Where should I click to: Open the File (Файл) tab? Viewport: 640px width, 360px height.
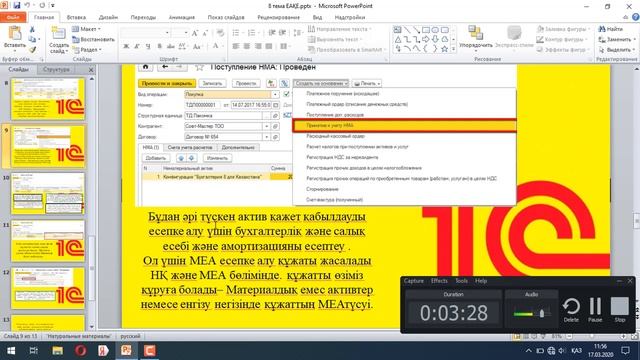(13, 17)
